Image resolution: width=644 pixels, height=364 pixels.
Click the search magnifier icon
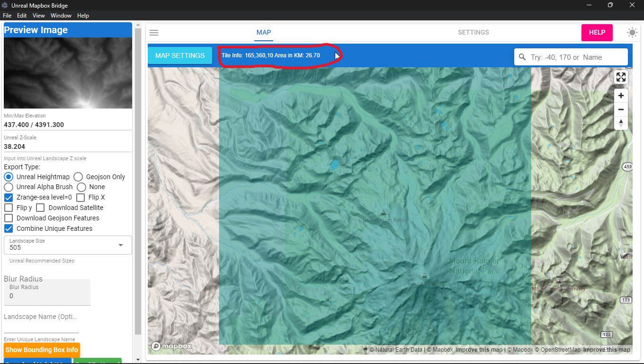pyautogui.click(x=522, y=57)
